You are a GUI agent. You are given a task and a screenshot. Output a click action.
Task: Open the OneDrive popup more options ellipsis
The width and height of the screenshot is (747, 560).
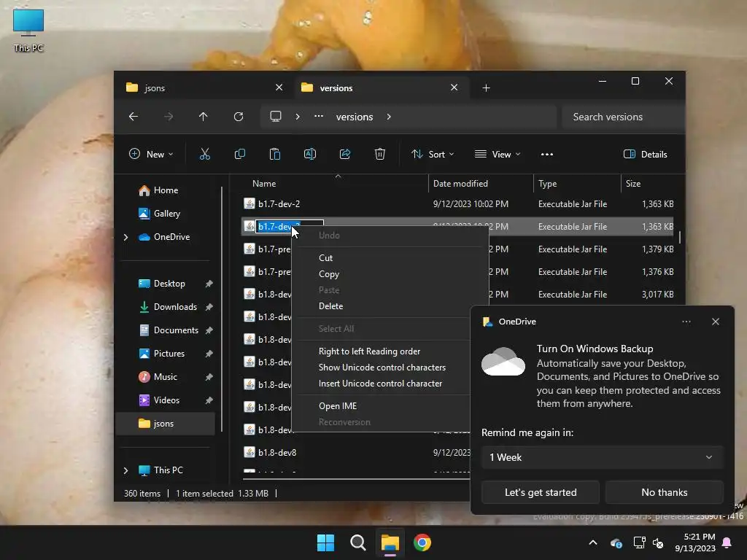pyautogui.click(x=686, y=322)
